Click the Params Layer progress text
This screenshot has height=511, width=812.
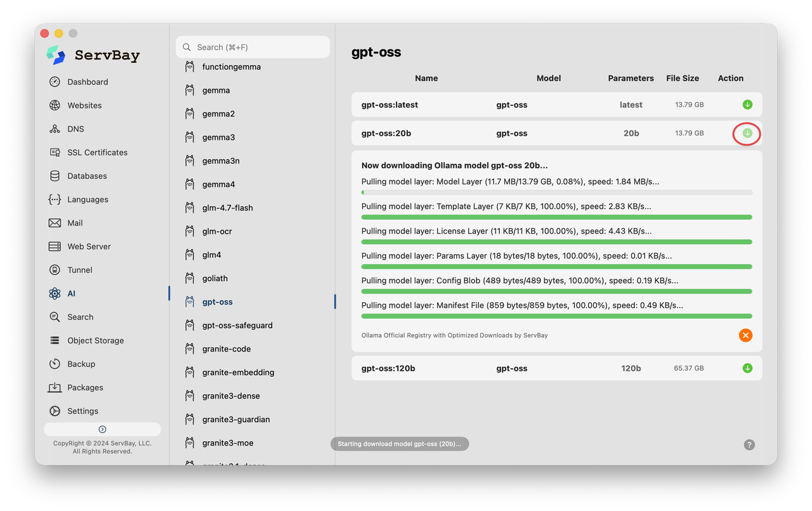click(x=517, y=256)
